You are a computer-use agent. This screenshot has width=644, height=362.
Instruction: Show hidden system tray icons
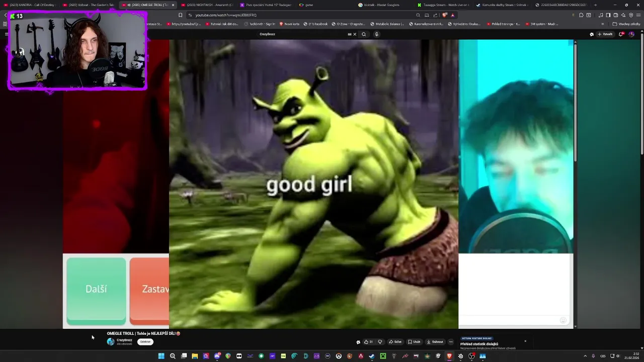585,356
